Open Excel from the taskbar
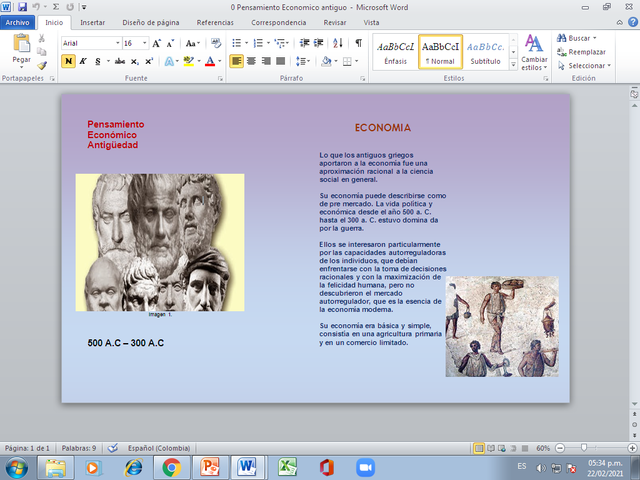Image resolution: width=640 pixels, height=480 pixels. click(x=288, y=467)
